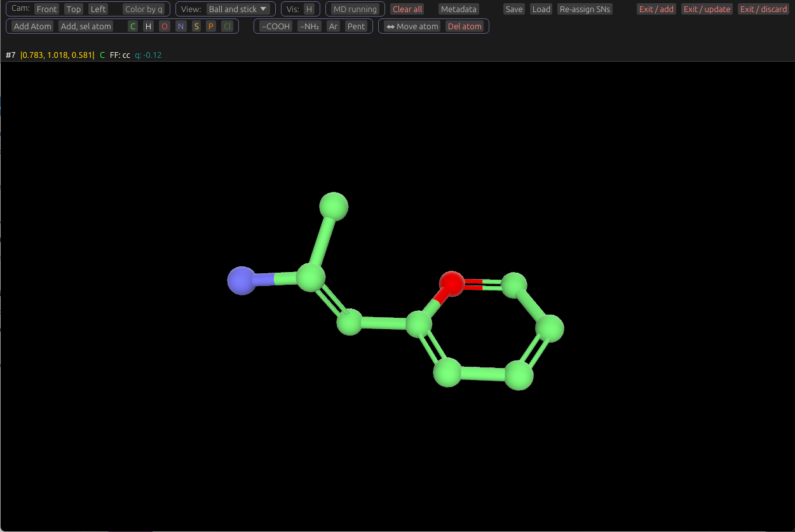795x532 pixels.
Task: Toggle hydrogen visibility with Vis H
Action: 309,10
